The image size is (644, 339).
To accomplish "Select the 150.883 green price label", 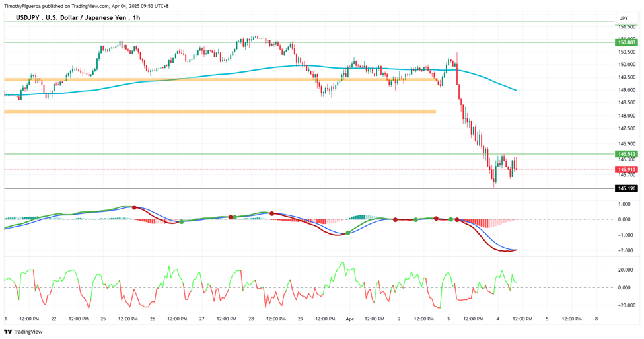I will click(626, 42).
